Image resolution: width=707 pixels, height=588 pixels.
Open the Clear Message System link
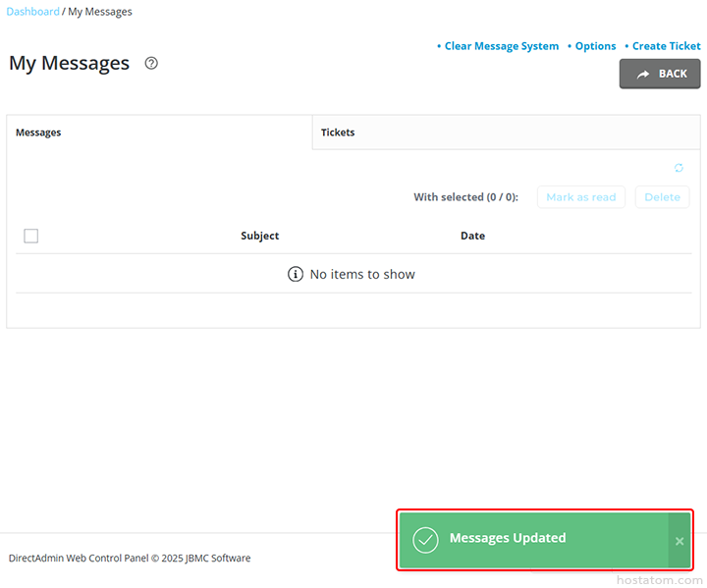(501, 46)
